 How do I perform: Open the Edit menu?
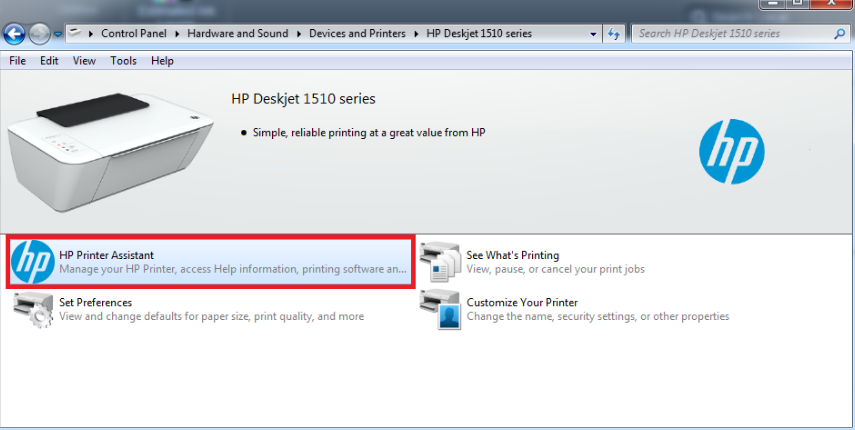click(49, 60)
